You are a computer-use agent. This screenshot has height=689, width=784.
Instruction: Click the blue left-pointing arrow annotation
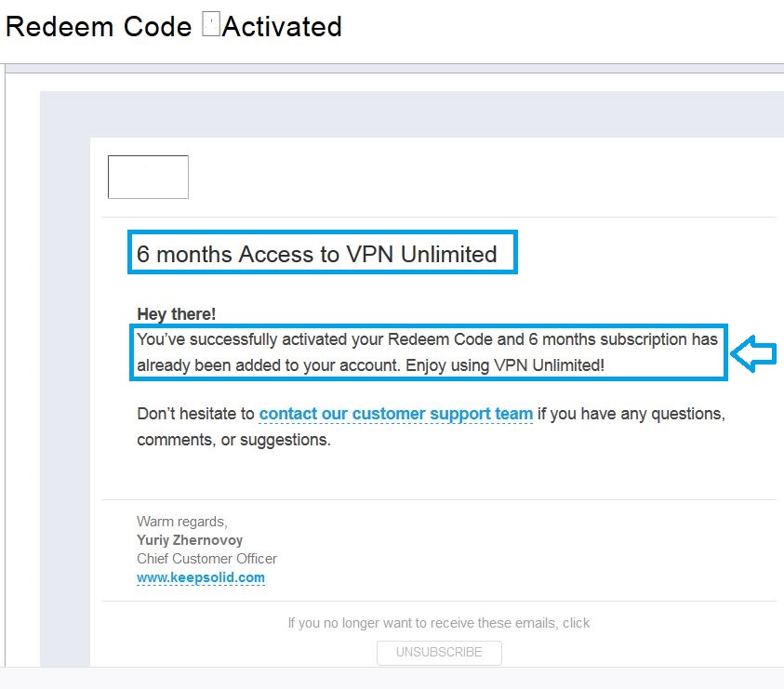pyautogui.click(x=754, y=353)
